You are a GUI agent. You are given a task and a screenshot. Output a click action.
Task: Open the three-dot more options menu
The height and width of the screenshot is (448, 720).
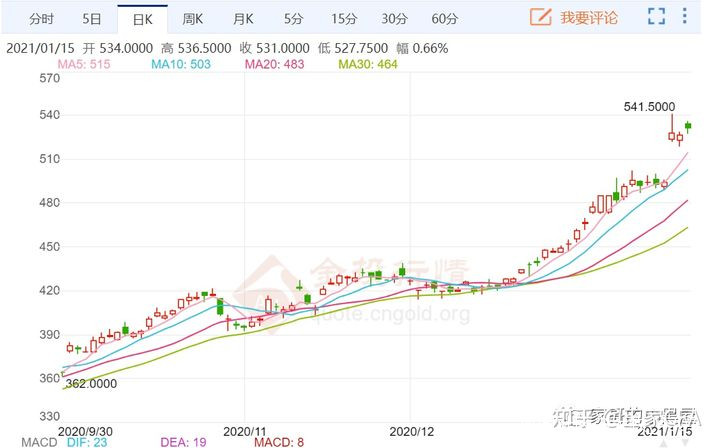[685, 16]
